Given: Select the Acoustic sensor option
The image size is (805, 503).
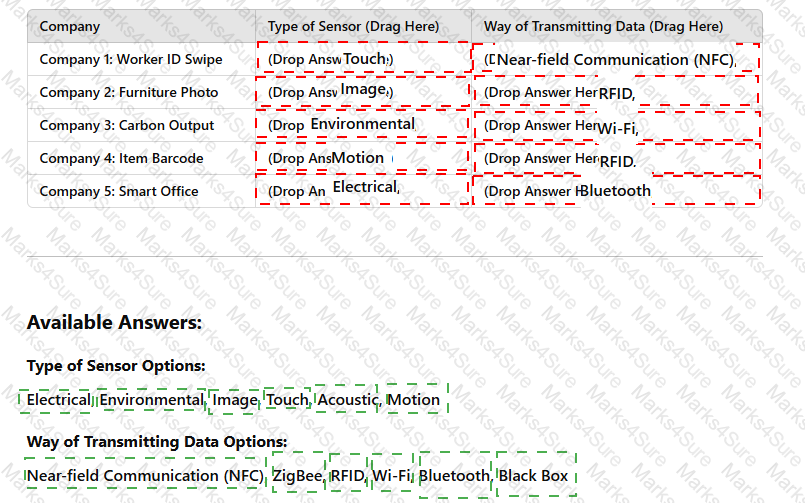Looking at the screenshot, I should pyautogui.click(x=347, y=399).
